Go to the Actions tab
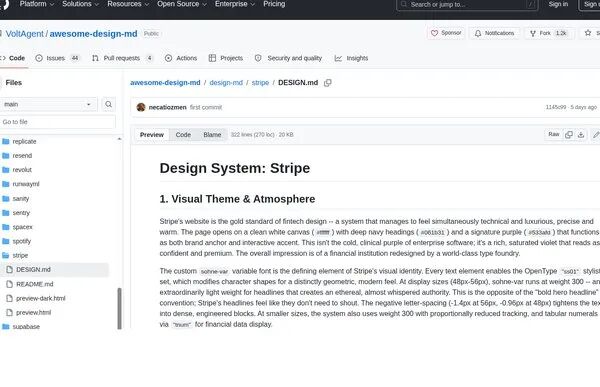 181,58
